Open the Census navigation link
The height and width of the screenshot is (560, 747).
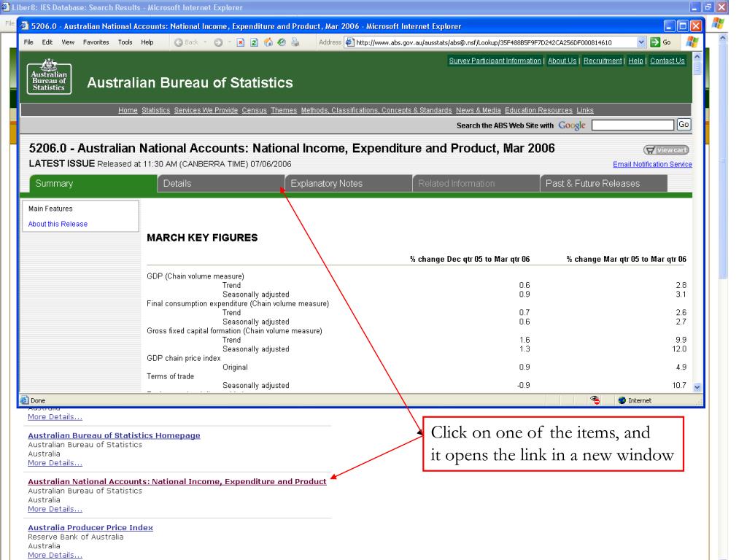tap(255, 110)
